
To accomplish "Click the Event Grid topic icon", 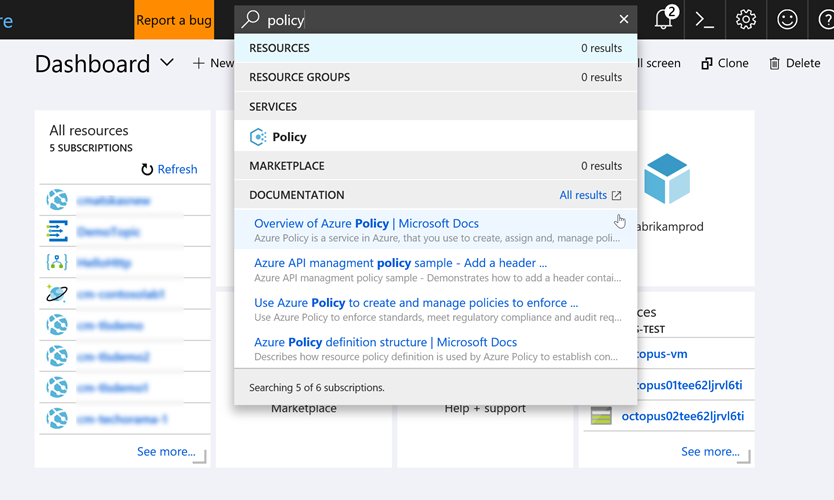I will pos(57,231).
